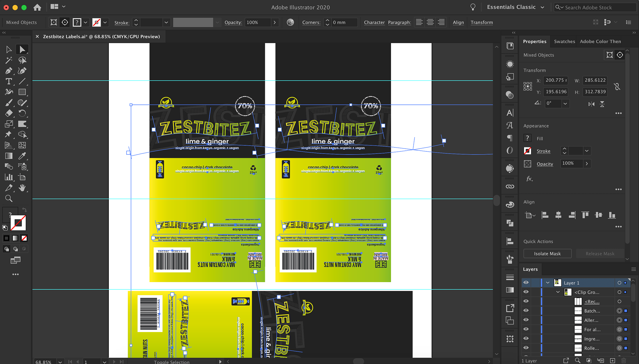Viewport: 639px width, 364px height.
Task: Swap fill and stroke colors
Action: 24,210
